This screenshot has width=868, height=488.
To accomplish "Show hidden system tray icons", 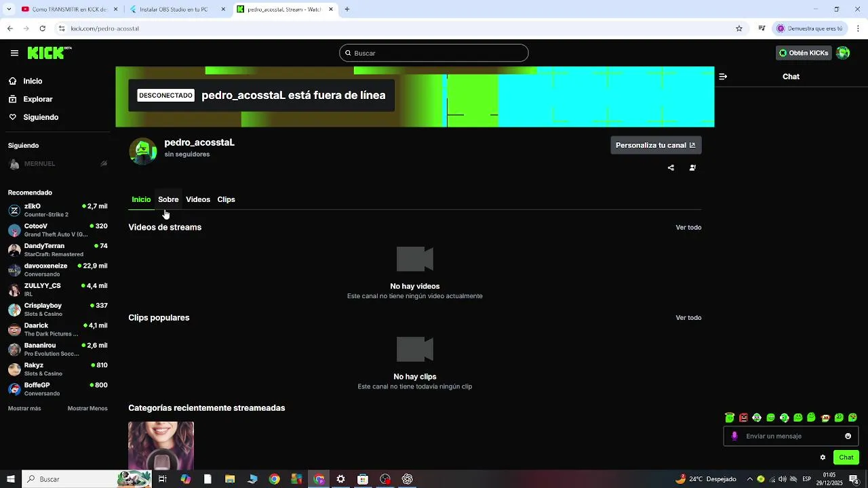I will click(x=749, y=479).
